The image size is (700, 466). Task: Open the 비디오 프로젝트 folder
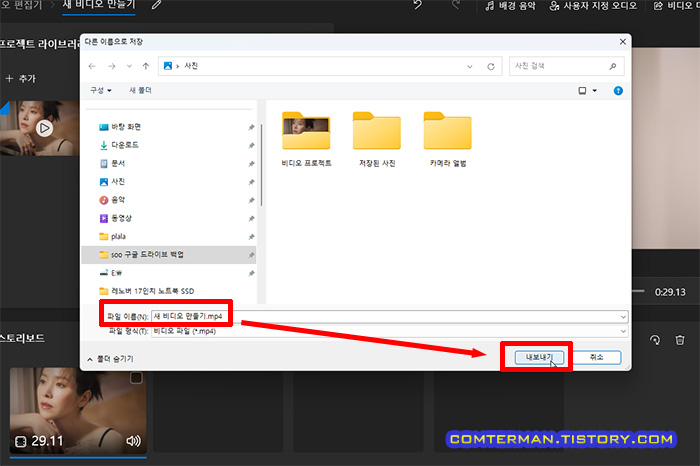(306, 139)
